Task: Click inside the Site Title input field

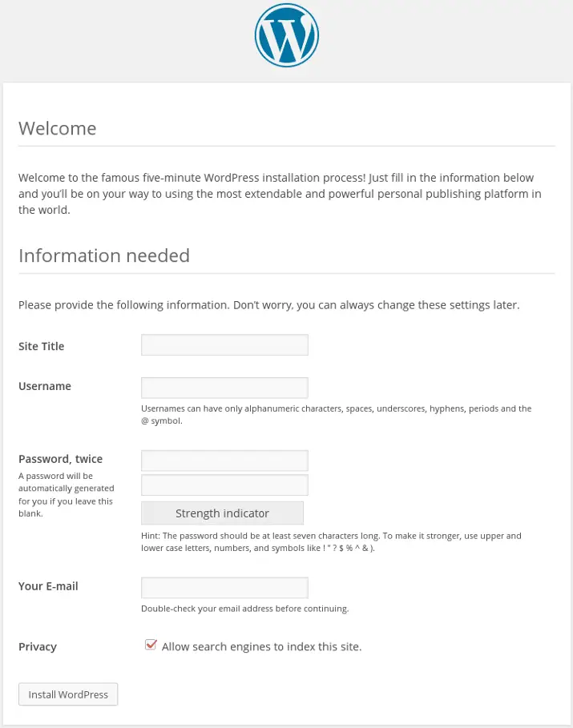Action: tap(224, 344)
